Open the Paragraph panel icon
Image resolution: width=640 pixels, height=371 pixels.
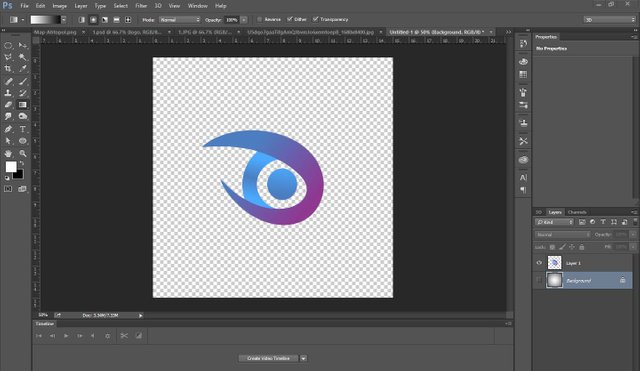coord(523,190)
